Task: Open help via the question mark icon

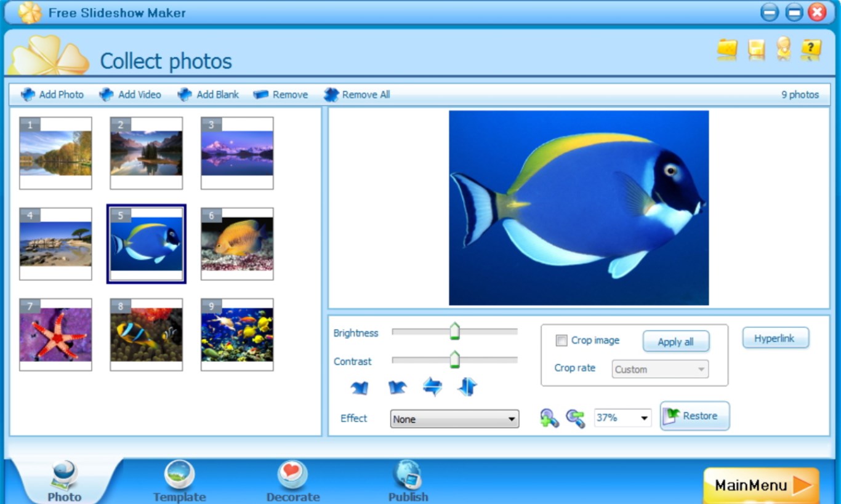Action: click(x=811, y=49)
